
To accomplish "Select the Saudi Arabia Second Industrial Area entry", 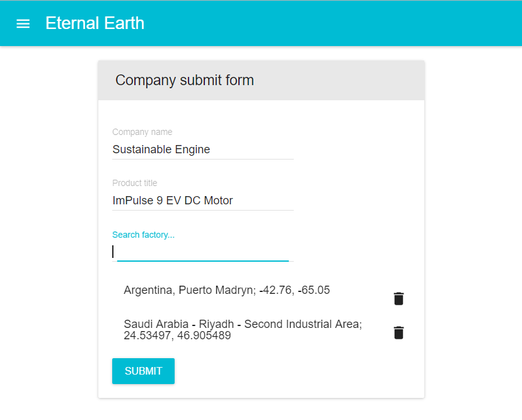I will coord(242,330).
